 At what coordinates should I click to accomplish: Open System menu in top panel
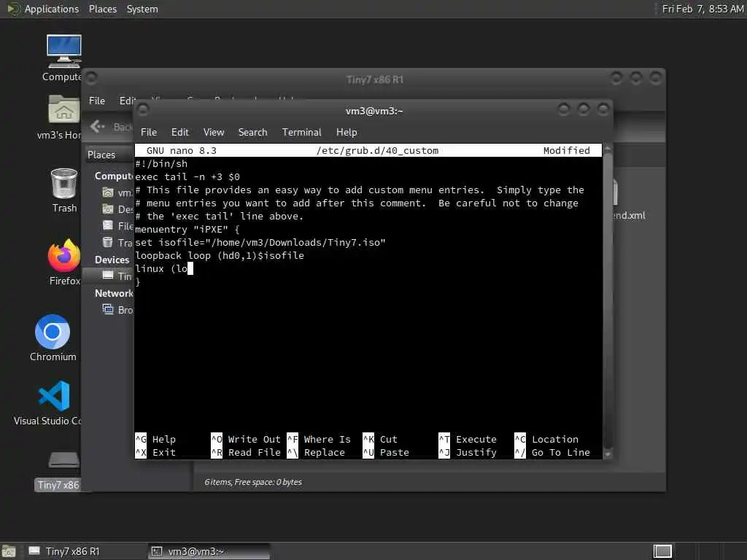[142, 9]
